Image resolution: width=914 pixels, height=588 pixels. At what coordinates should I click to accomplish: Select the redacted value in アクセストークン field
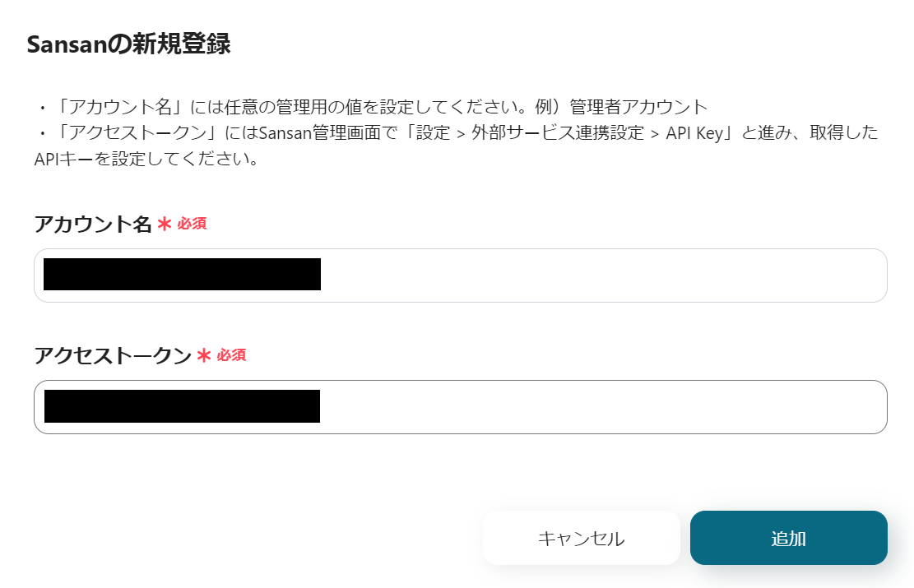[181, 406]
